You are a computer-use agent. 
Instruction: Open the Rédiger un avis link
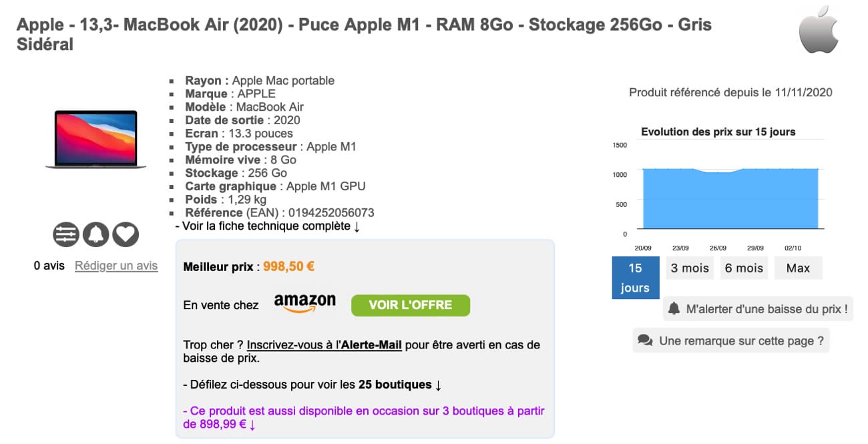pos(116,266)
